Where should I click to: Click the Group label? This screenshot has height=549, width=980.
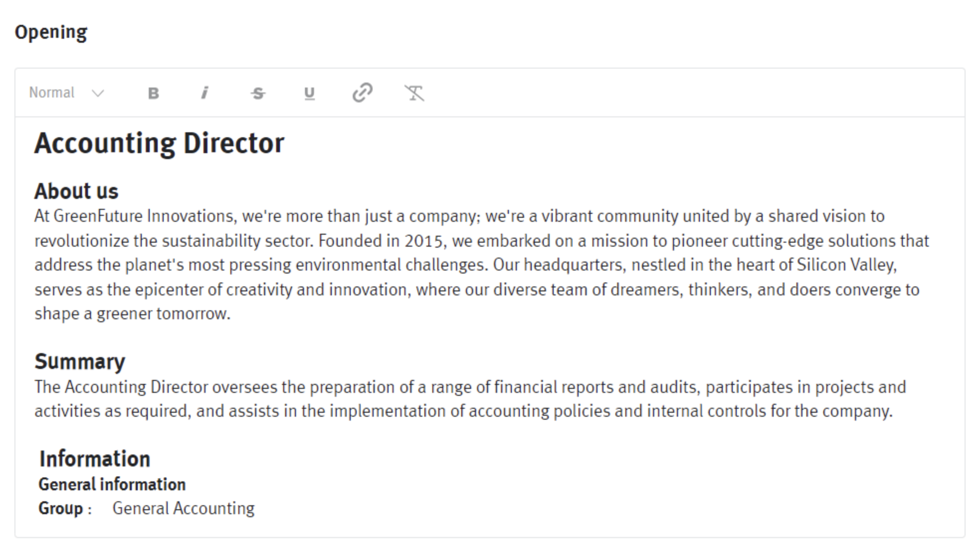point(61,508)
